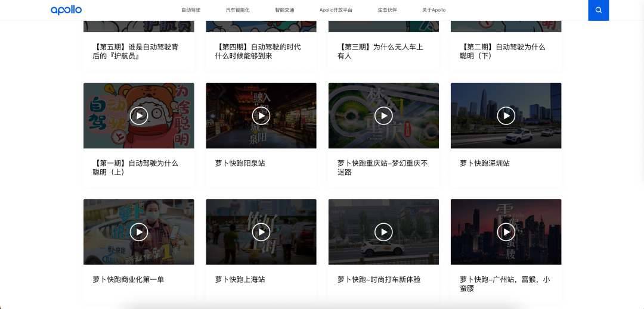Open the 【第三期】为什么无人车上有人 title
Viewport: 644px width, 309px height.
click(380, 52)
